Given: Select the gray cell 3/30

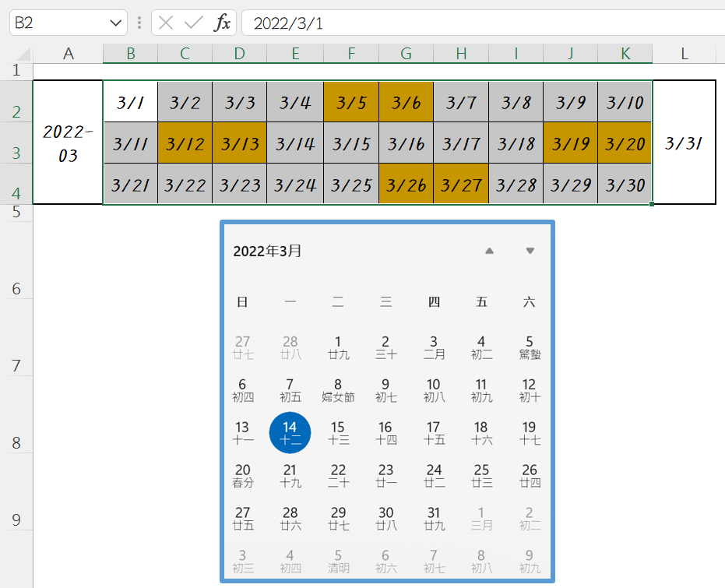Looking at the screenshot, I should (625, 184).
